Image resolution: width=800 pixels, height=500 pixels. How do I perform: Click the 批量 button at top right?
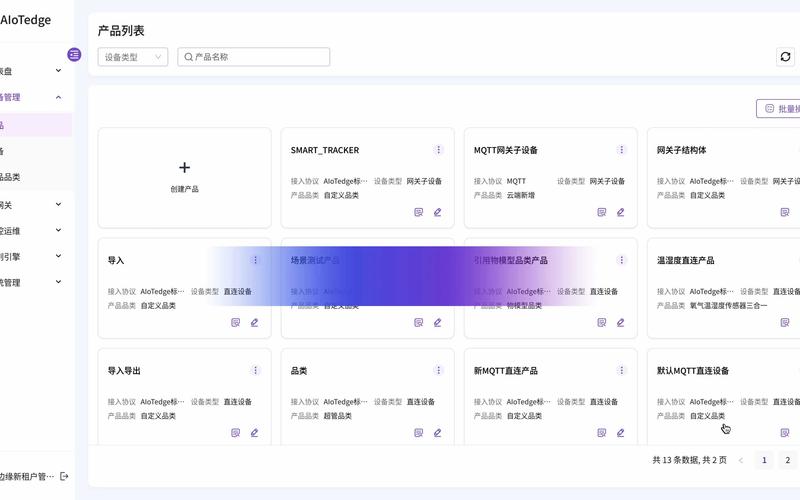(x=780, y=108)
